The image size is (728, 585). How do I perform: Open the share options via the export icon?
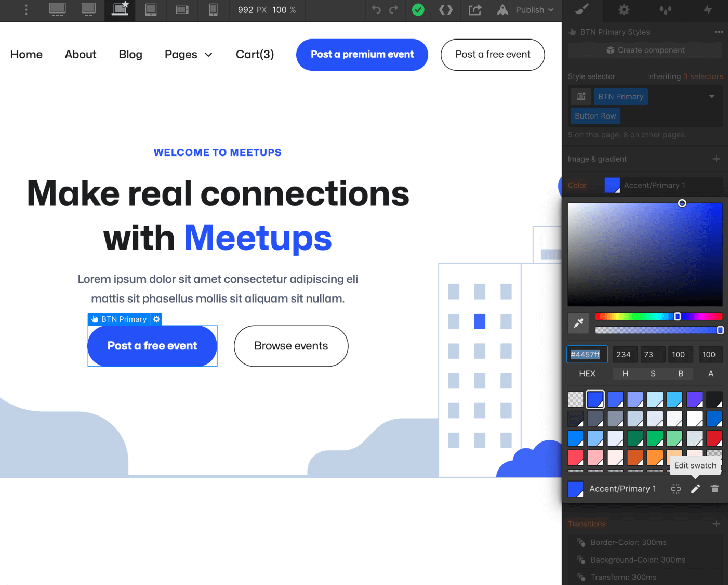coord(474,10)
